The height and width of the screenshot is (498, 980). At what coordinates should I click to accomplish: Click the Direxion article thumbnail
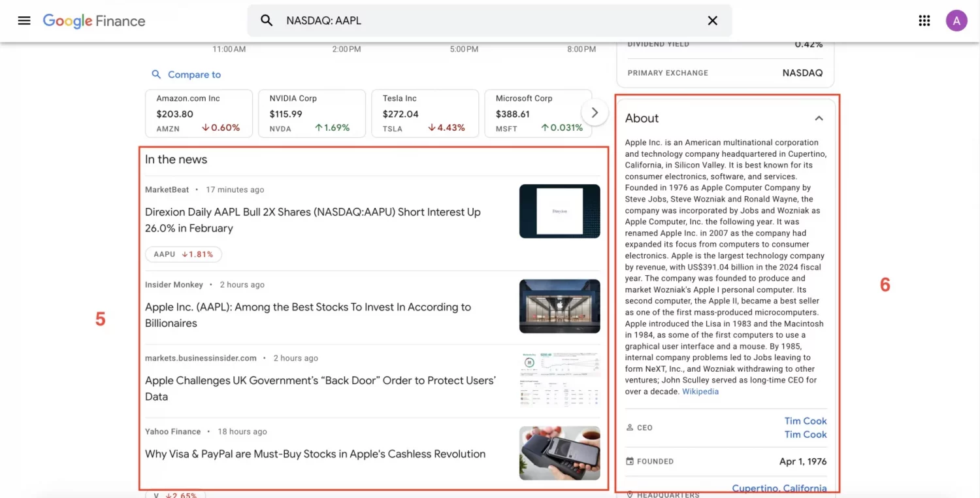click(x=559, y=211)
